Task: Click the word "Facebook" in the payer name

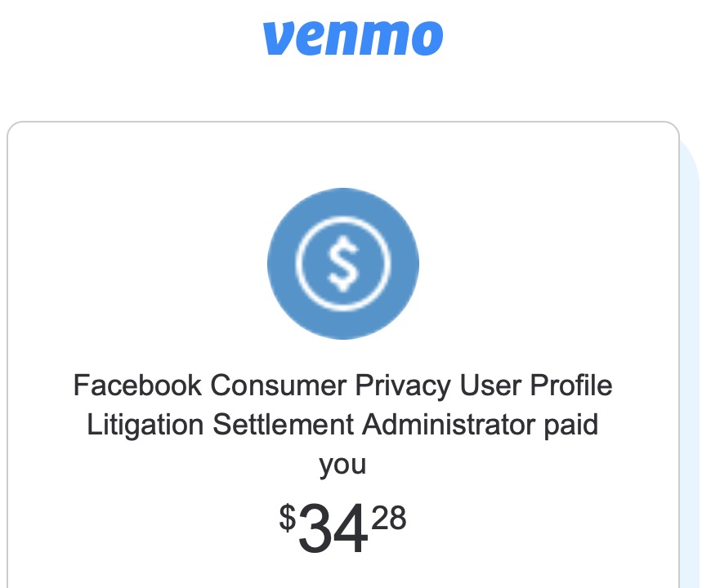Action: [137, 385]
